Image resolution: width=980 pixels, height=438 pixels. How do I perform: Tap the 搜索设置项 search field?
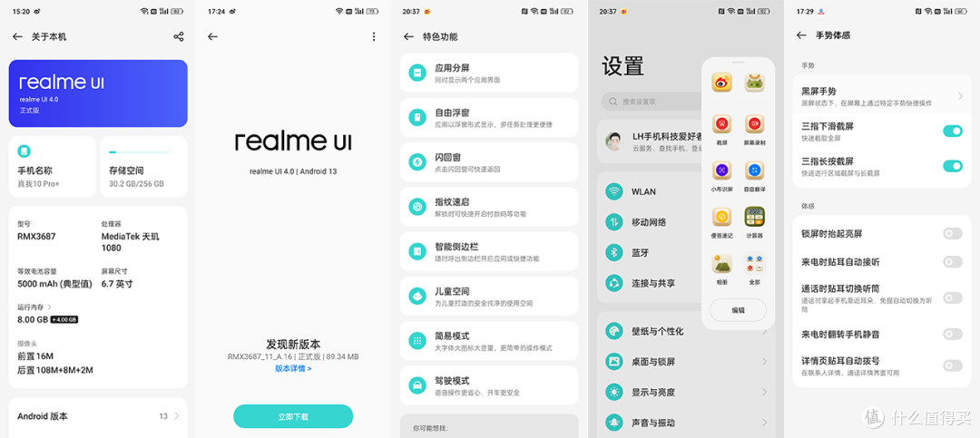(x=652, y=102)
